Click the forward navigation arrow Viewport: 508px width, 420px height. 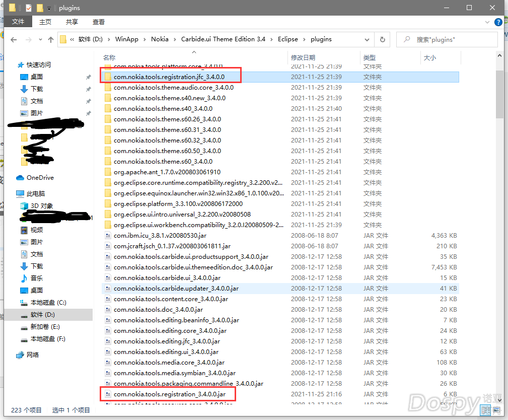(x=29, y=40)
